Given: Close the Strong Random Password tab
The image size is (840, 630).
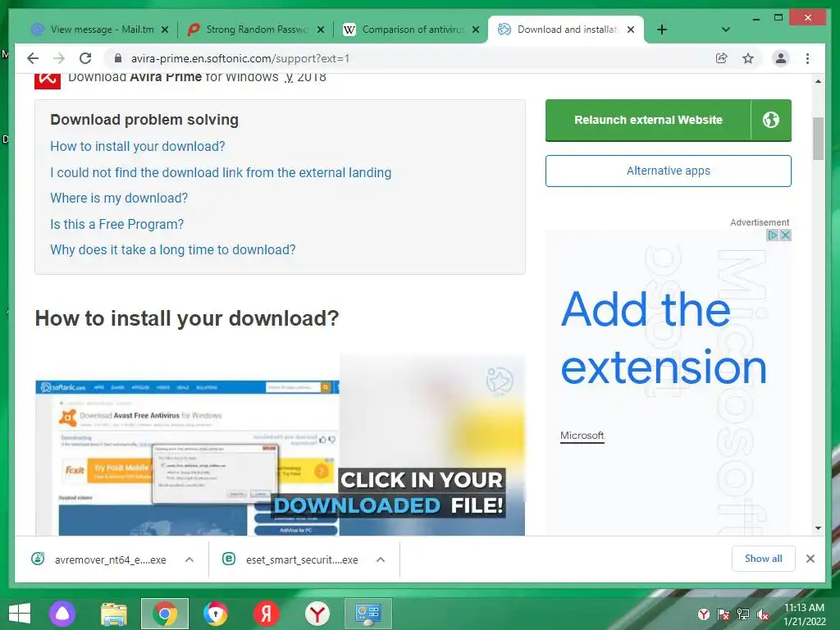Looking at the screenshot, I should (x=321, y=30).
